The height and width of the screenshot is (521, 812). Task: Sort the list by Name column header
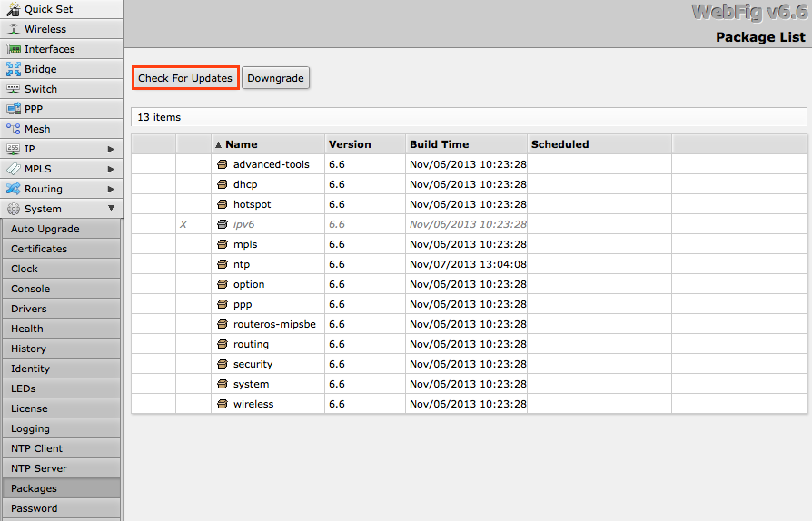click(x=242, y=144)
